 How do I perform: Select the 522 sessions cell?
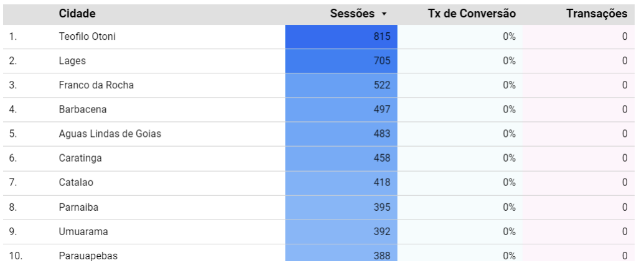coord(341,85)
